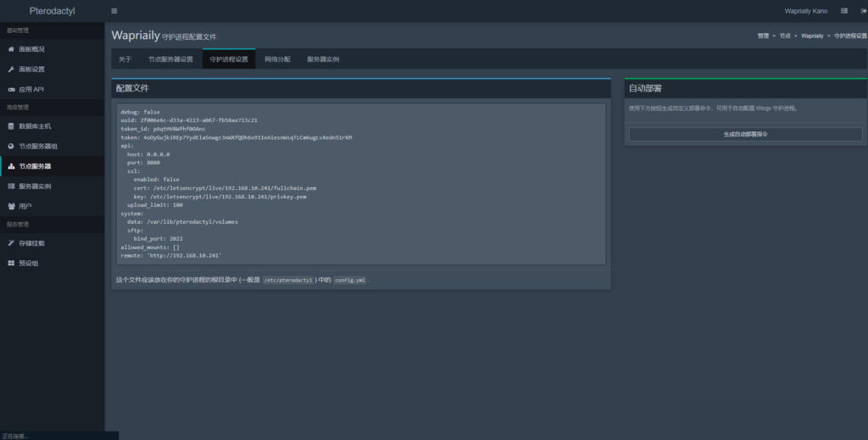The height and width of the screenshot is (440, 868).
Task: Open the 预设组 sidebar item
Action: click(52, 264)
